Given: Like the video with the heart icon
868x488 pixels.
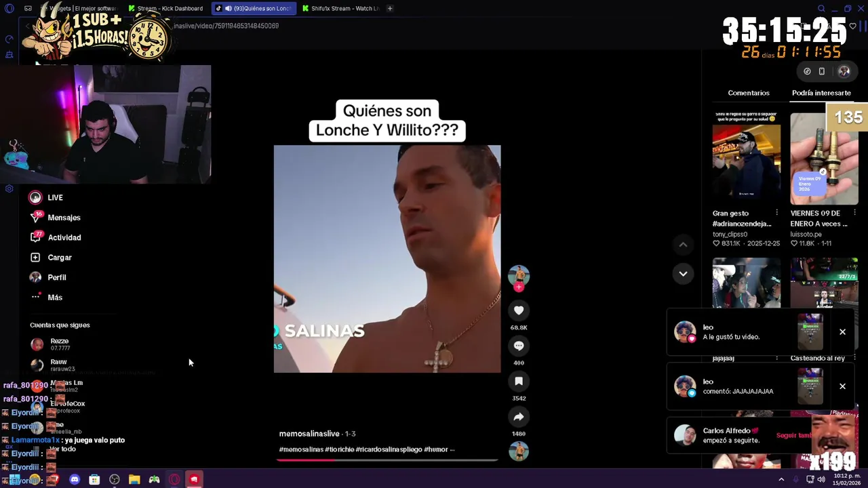Looking at the screenshot, I should [519, 310].
